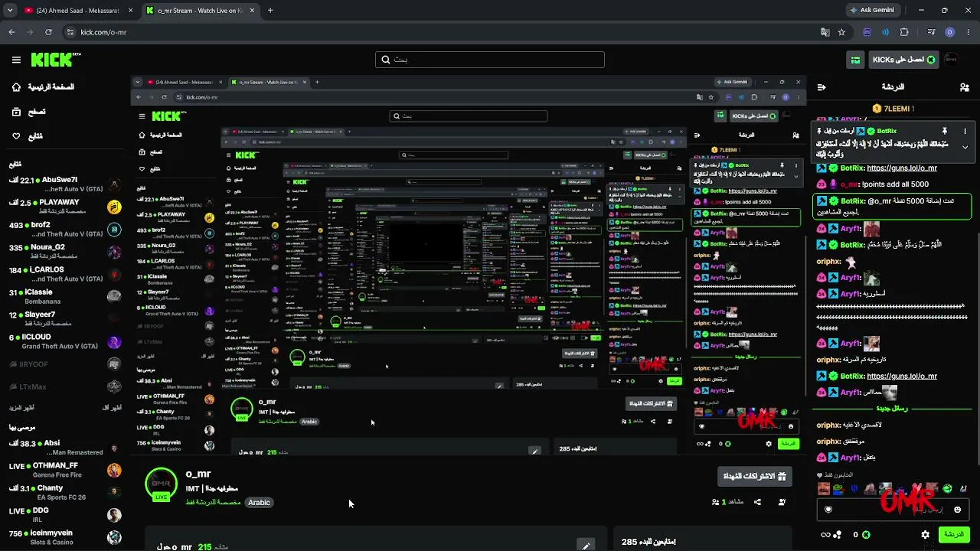The height and width of the screenshot is (551, 980).
Task: Toggle the outer Kick page hamburger menu
Action: [16, 60]
